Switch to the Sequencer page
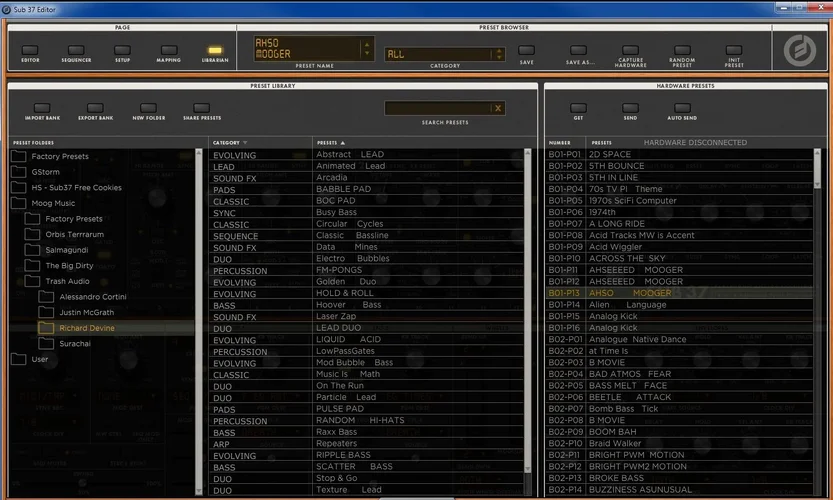Screen dimensions: 833x500 click(76, 50)
